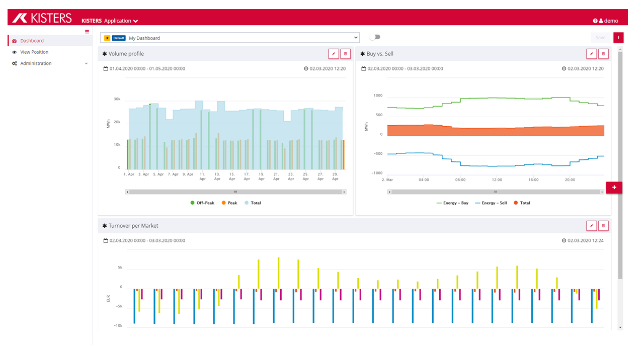Collapse the sidebar with hamburger icon
Viewport: 644px width, 362px height.
click(x=87, y=32)
